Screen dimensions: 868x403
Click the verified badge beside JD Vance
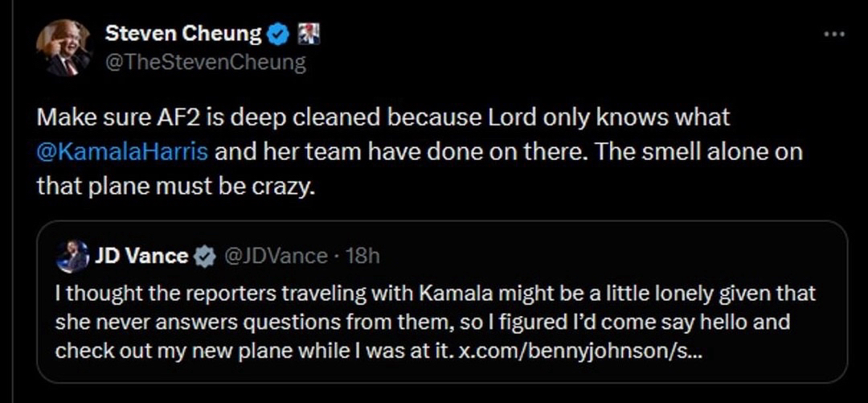[x=206, y=257]
